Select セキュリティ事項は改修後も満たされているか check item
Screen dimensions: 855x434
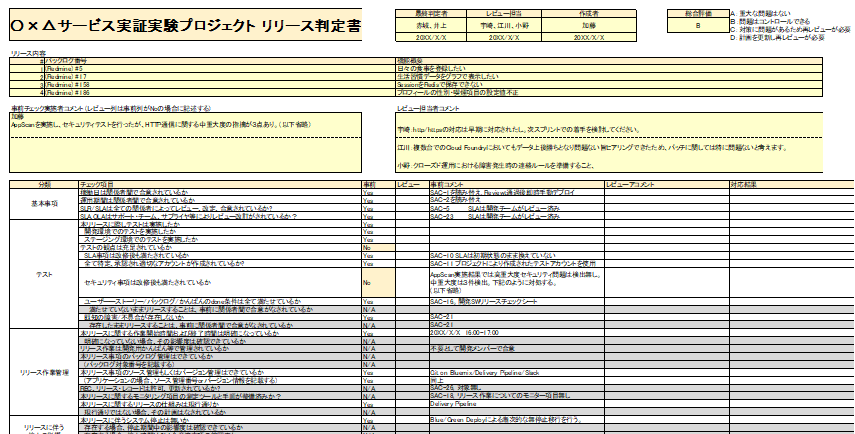[x=220, y=283]
